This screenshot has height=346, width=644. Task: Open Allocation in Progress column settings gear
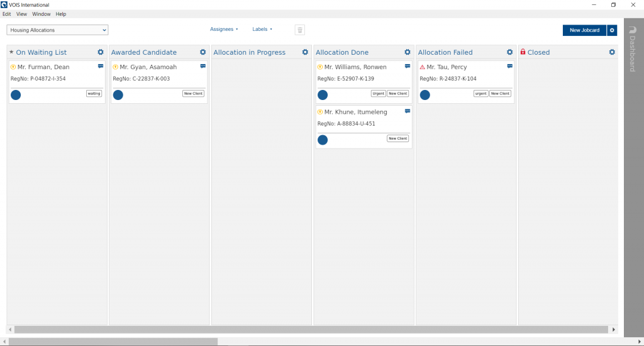tap(305, 52)
